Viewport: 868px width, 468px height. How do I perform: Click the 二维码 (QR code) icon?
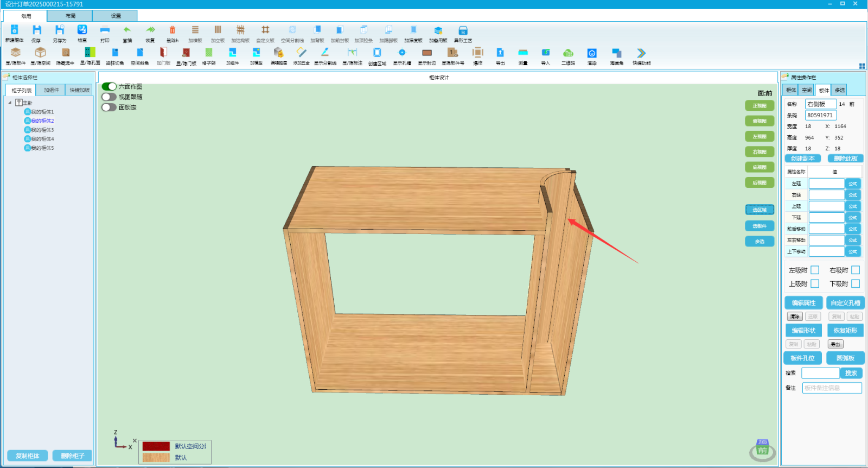click(x=568, y=53)
